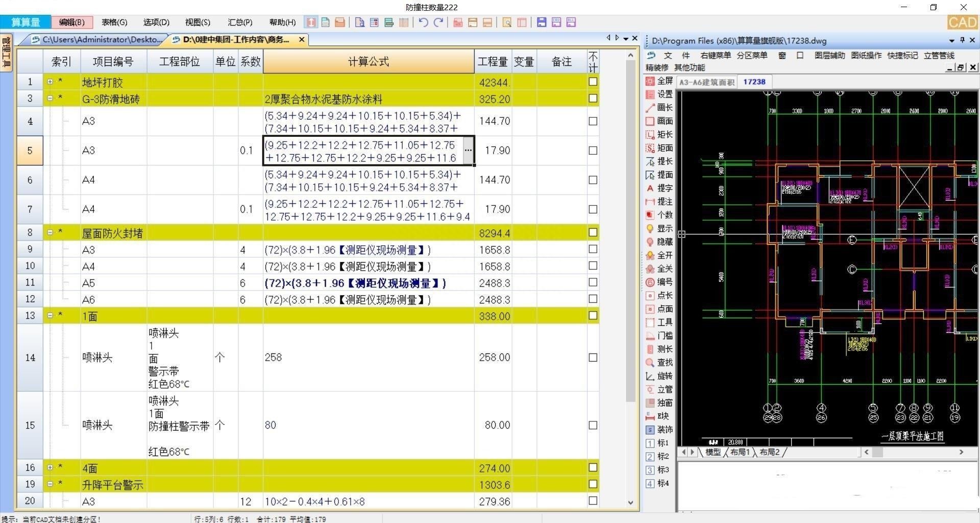Click the 隐藏 hide layers tool
This screenshot has height=523, width=980.
tap(659, 242)
